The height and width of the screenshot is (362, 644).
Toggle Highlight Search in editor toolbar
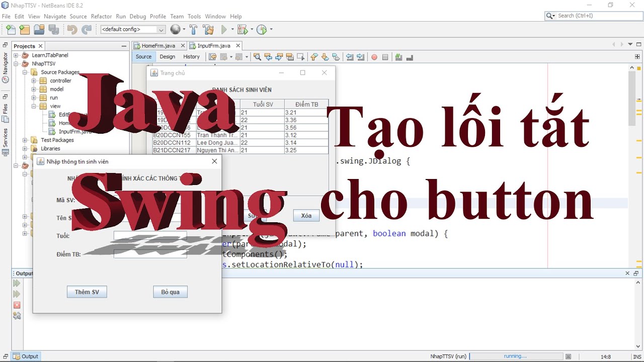coord(290,57)
